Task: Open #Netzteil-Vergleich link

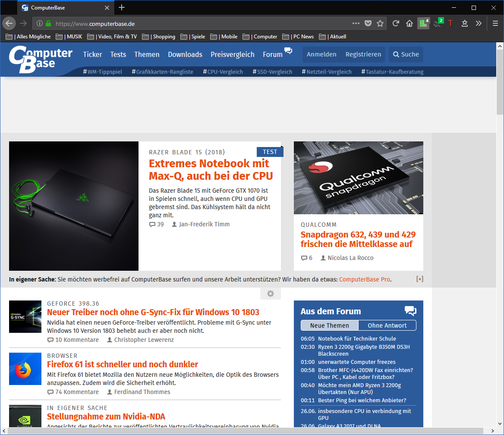Action: tap(327, 72)
